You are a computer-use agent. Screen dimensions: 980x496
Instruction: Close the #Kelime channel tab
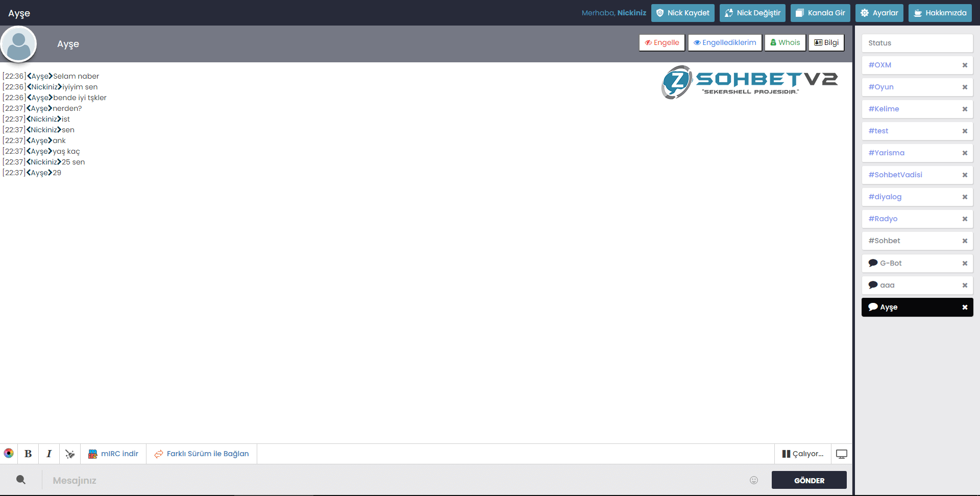pos(965,109)
